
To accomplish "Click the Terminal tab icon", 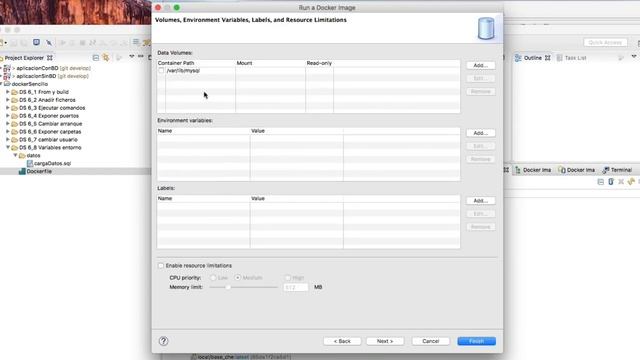I will click(x=606, y=170).
